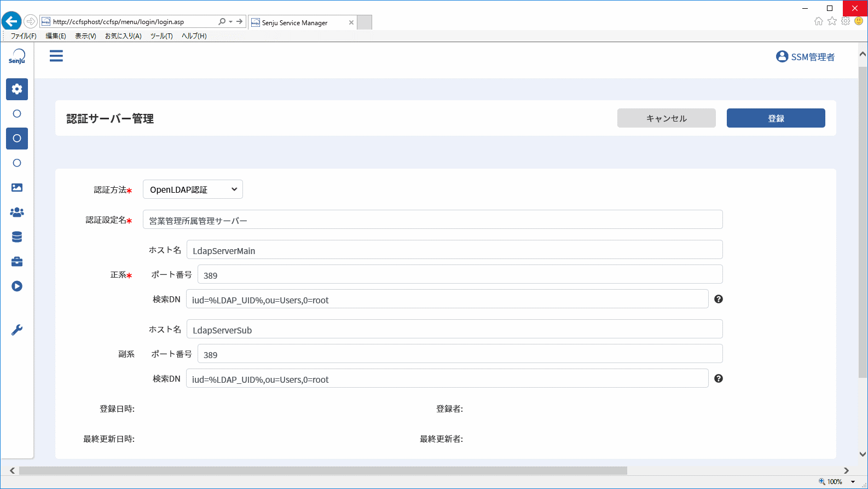Open the zoom level 100% dropdown arrow

point(853,482)
